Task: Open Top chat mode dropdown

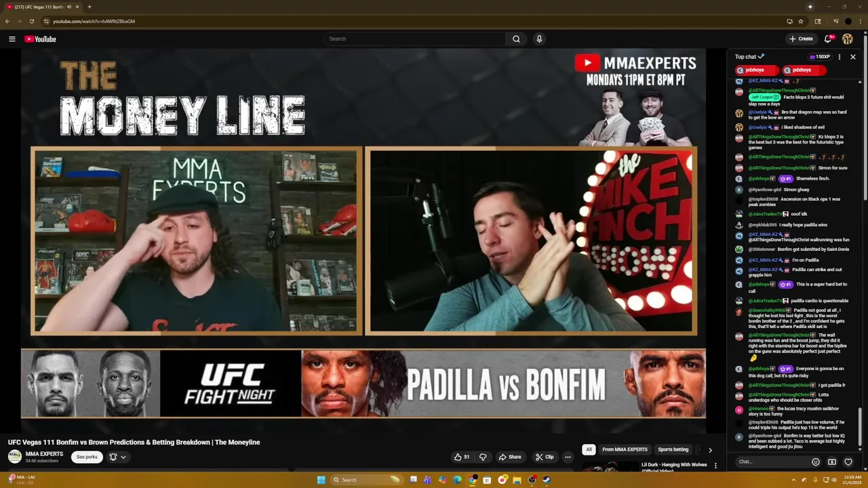Action: [750, 57]
